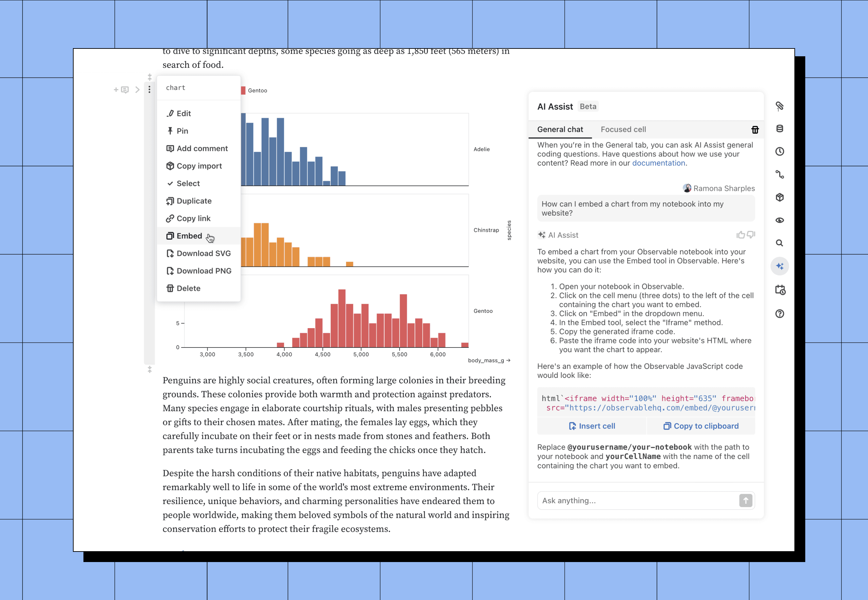Image resolution: width=868 pixels, height=600 pixels.
Task: Open AI Assist via the sparkles sidebar icon
Action: pos(779,266)
